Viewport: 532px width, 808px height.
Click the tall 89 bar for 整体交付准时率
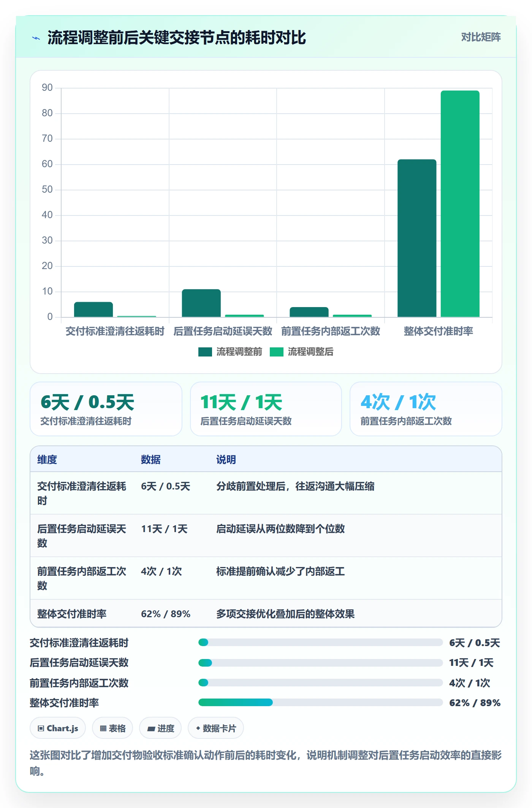click(460, 204)
